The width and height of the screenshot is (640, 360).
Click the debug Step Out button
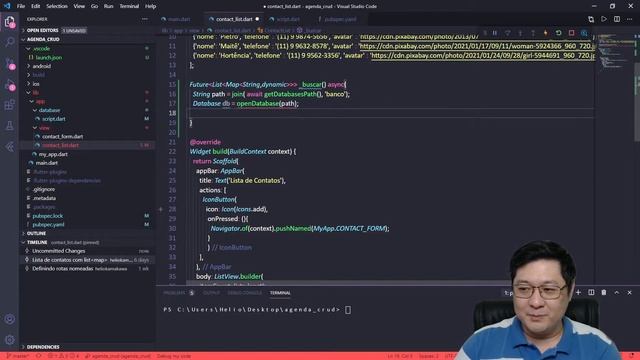coord(533,33)
